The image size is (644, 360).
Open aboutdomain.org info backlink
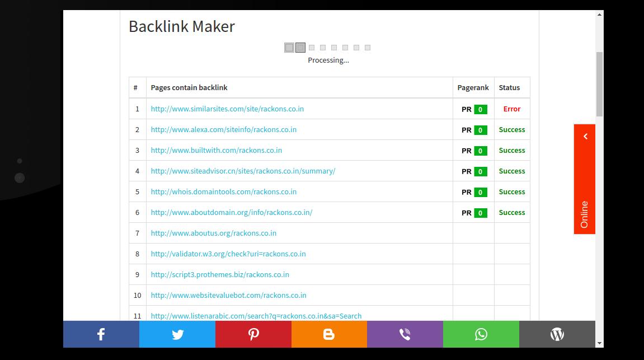tap(231, 212)
